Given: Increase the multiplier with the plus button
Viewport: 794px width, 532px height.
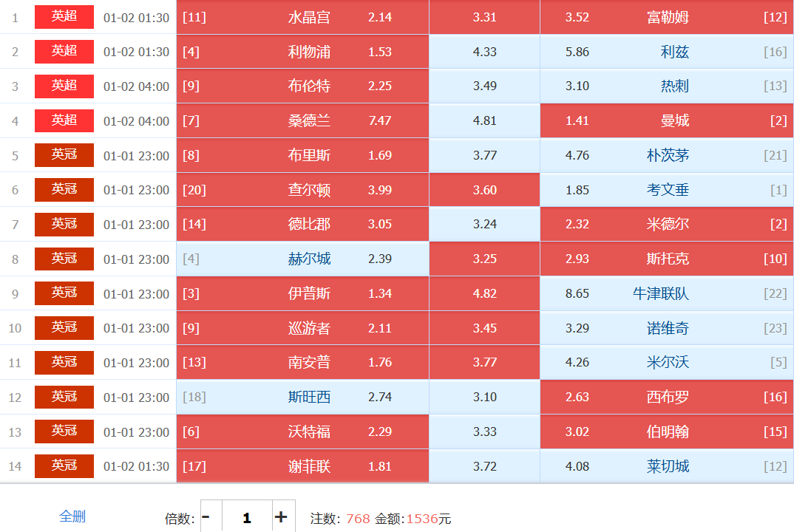Looking at the screenshot, I should click(281, 517).
